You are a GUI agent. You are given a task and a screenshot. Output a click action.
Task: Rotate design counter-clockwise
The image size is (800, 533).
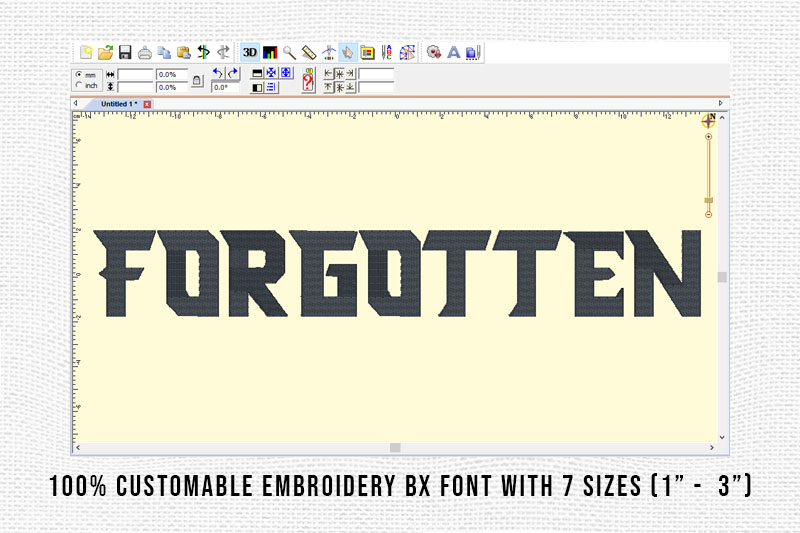tap(218, 73)
